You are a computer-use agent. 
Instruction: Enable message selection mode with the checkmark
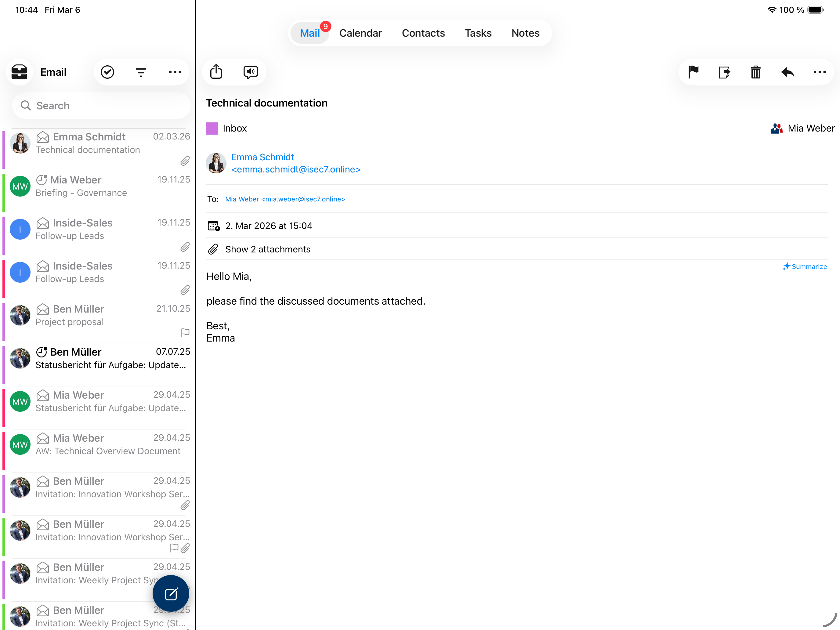(x=107, y=72)
